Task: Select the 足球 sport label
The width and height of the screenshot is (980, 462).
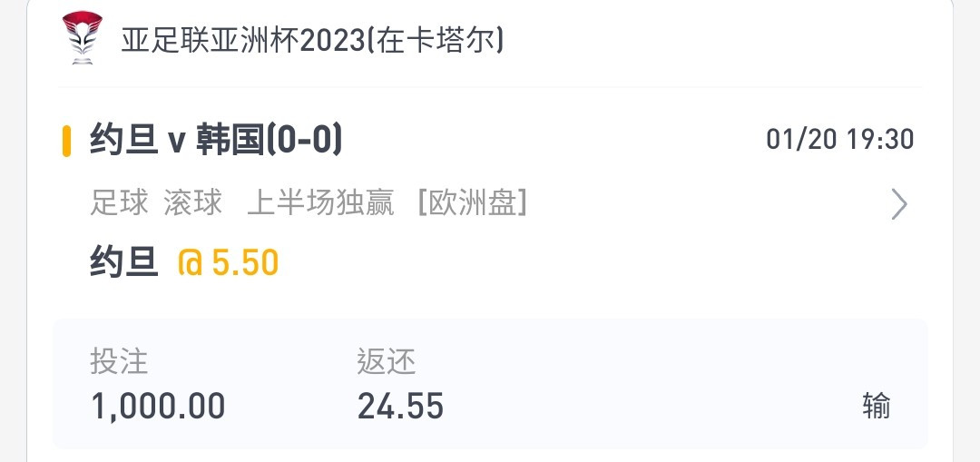Action: point(120,203)
